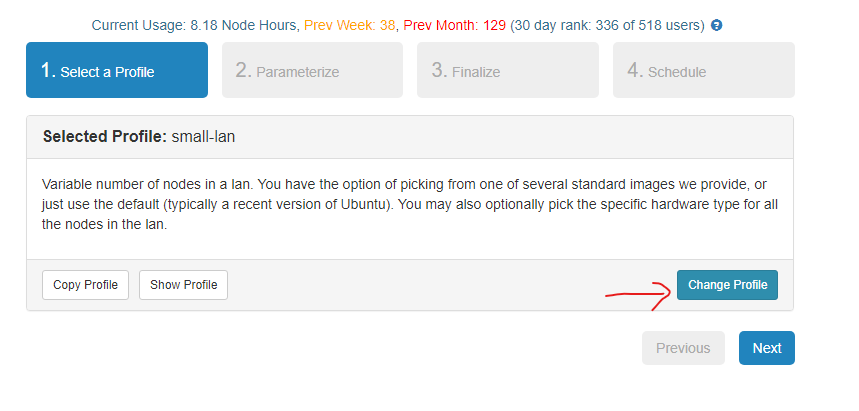Click the 30 day rank text

point(608,25)
